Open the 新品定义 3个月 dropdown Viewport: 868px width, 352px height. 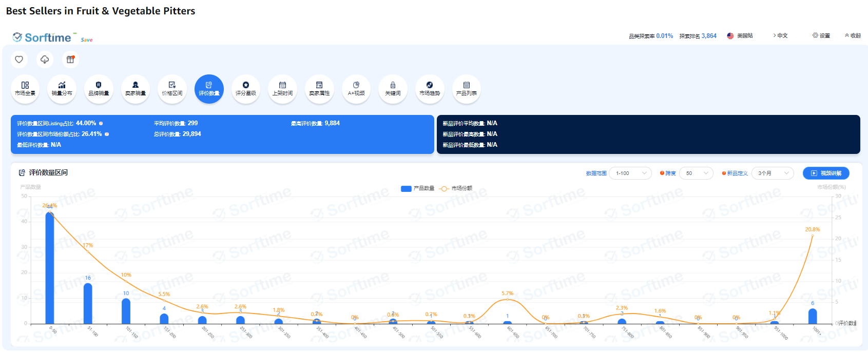pyautogui.click(x=772, y=173)
